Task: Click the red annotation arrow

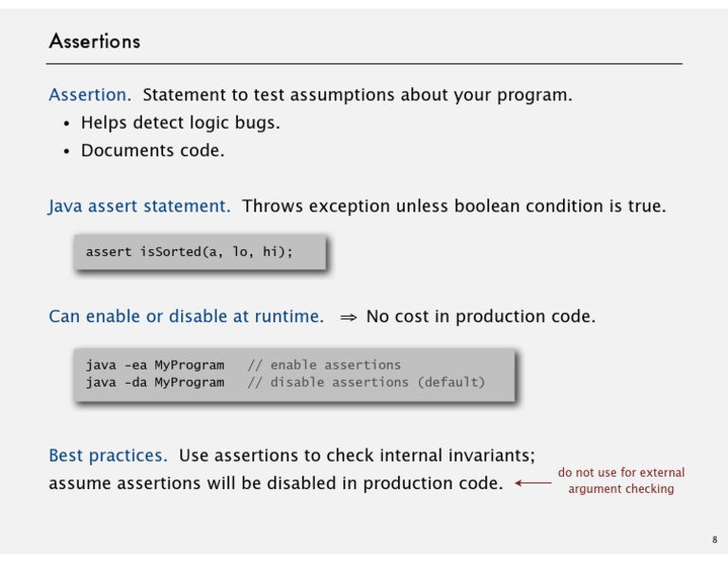Action: 533,482
